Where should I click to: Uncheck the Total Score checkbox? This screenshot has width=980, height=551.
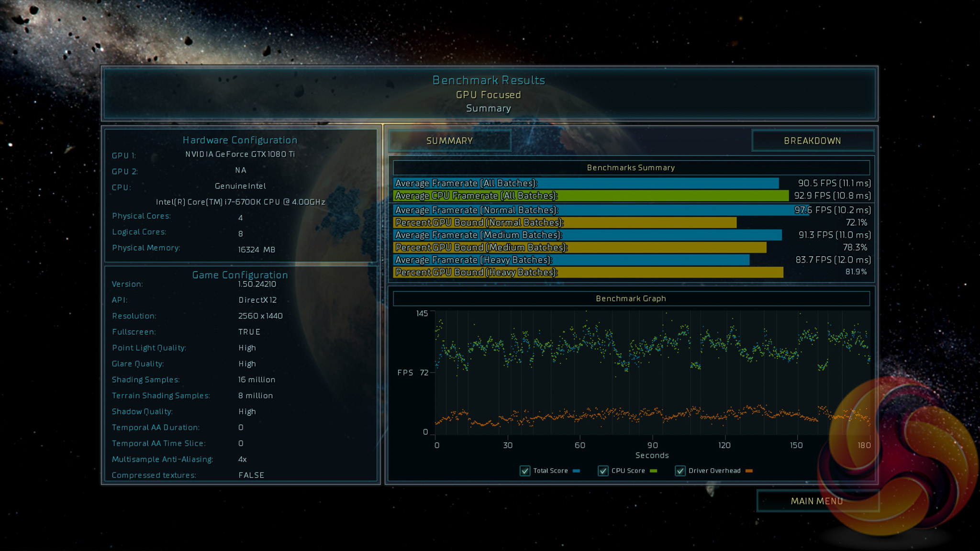[525, 471]
